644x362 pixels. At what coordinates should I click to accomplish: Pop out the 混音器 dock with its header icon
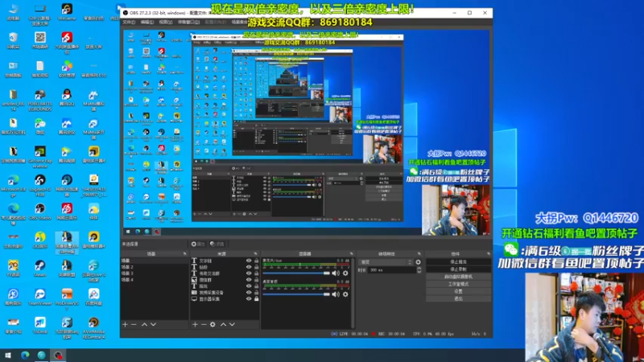[x=351, y=253]
